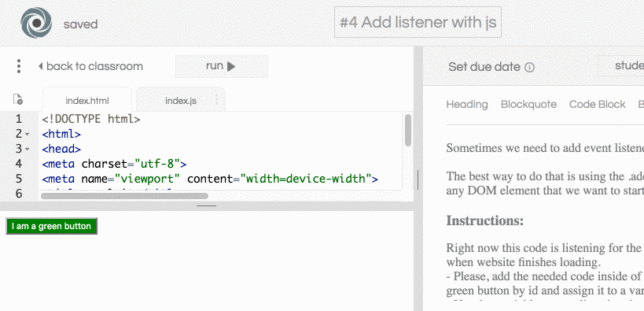This screenshot has height=311, width=644.
Task: Show due date info icon
Action: tap(530, 67)
